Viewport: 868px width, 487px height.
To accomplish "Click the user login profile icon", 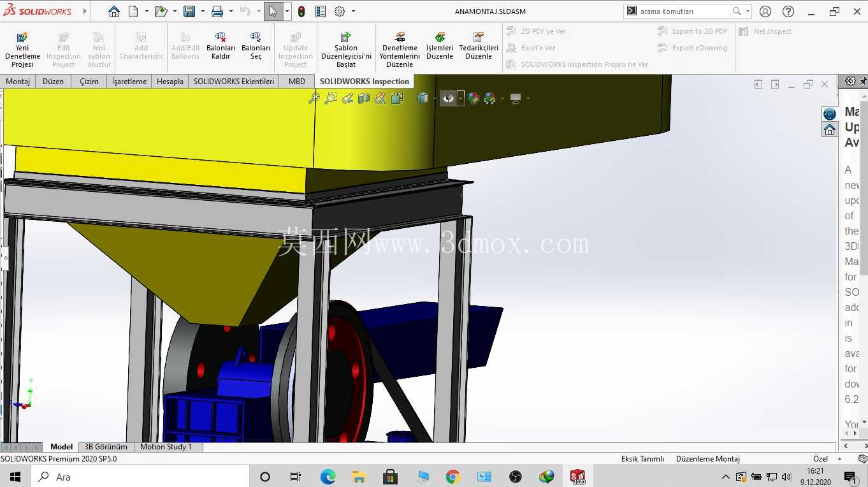I will coord(765,11).
